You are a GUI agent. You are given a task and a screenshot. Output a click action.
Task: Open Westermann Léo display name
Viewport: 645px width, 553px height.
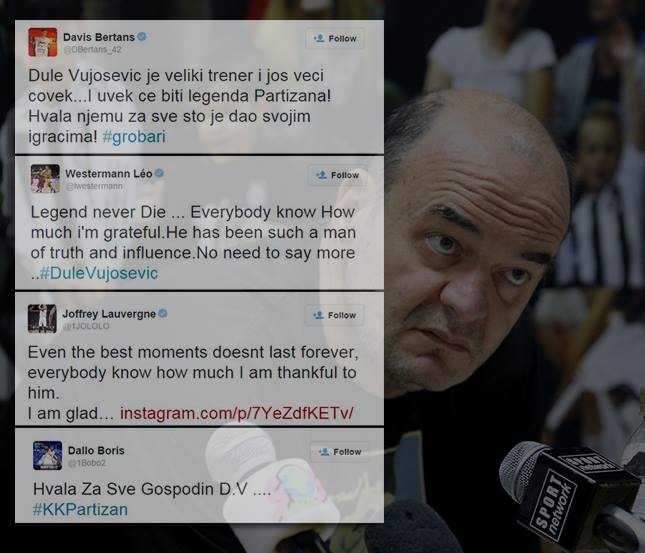(109, 174)
